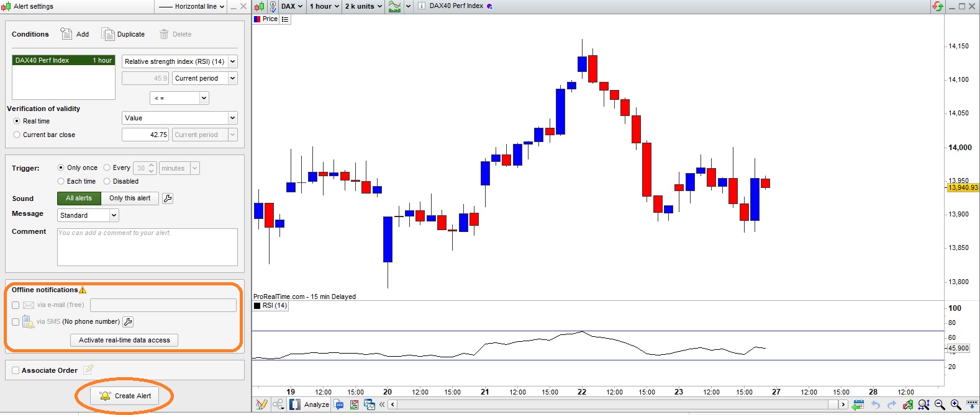Open the Horizontal line dropdown
The height and width of the screenshot is (415, 980).
pyautogui.click(x=191, y=6)
